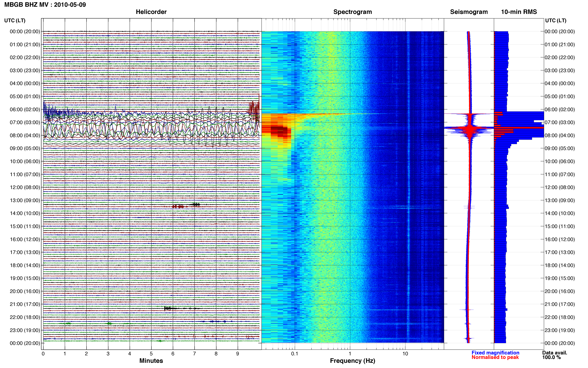This screenshot has height=368, width=588.
Task: Click the left 'UTC (LT)' axis label
Action: [x=15, y=20]
